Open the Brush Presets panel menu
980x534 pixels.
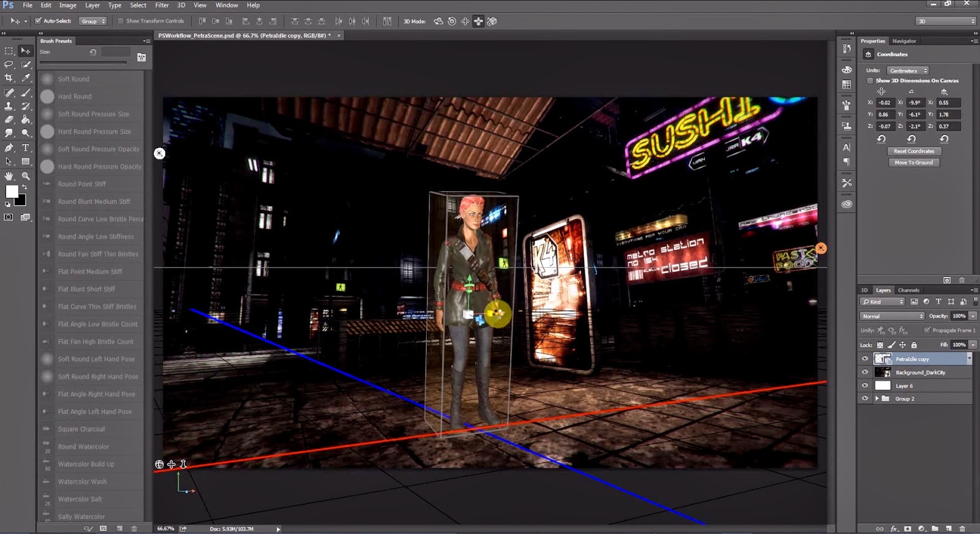click(146, 41)
